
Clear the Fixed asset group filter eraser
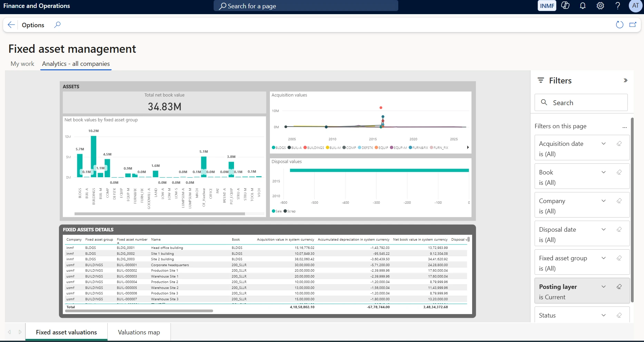(619, 258)
